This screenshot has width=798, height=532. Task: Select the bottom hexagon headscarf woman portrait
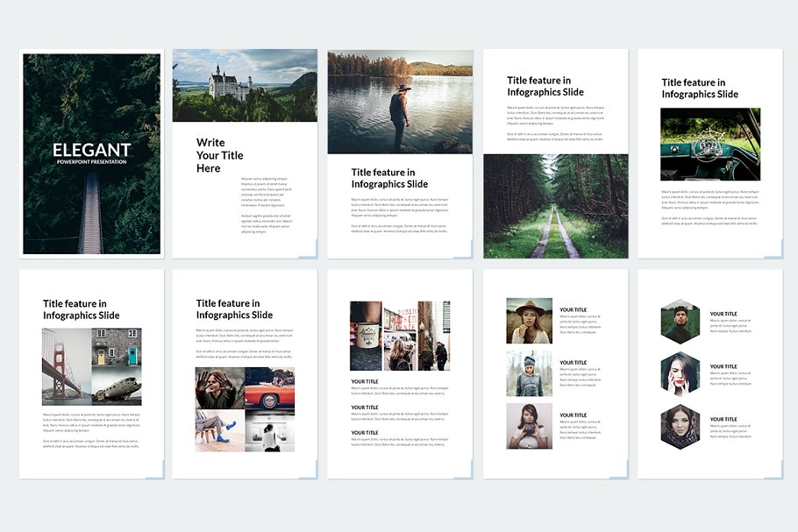(680, 427)
